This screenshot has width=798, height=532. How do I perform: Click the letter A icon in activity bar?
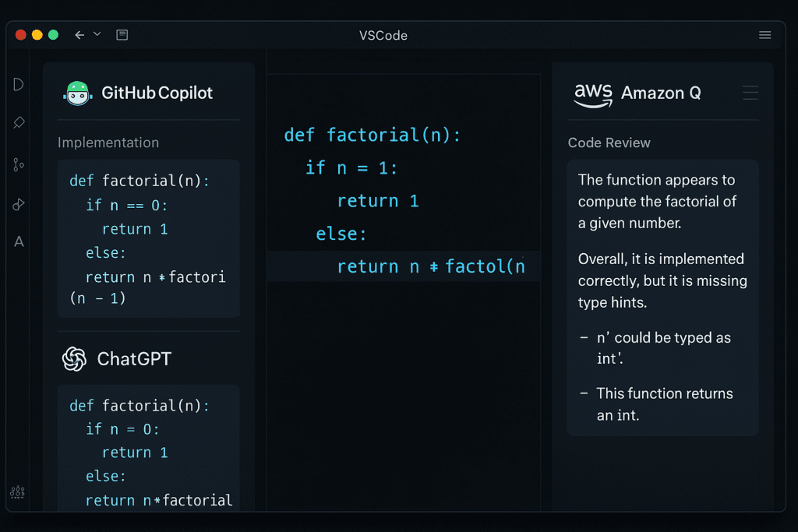(19, 242)
